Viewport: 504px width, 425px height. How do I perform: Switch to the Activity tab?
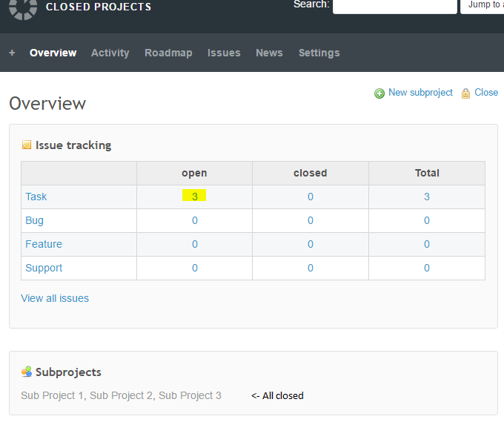tap(110, 53)
